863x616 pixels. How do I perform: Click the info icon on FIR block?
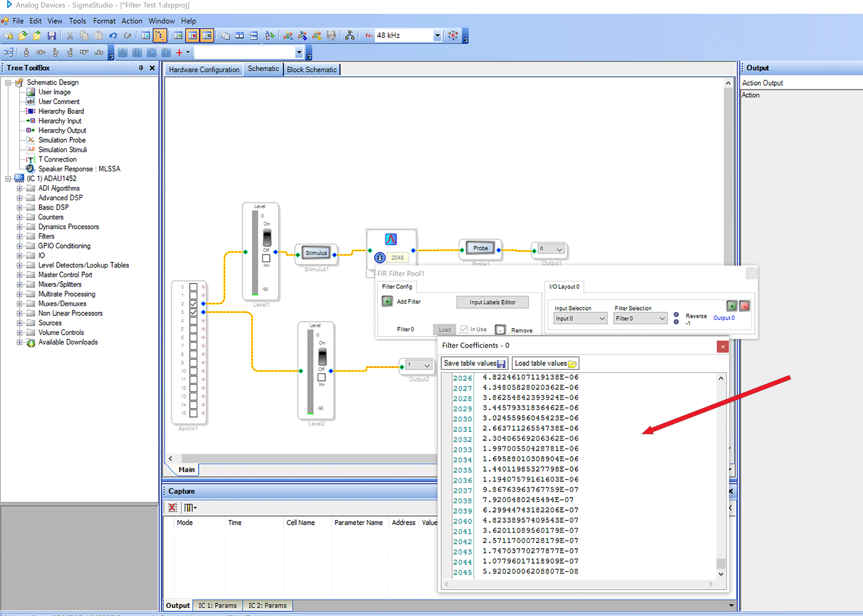click(x=380, y=258)
